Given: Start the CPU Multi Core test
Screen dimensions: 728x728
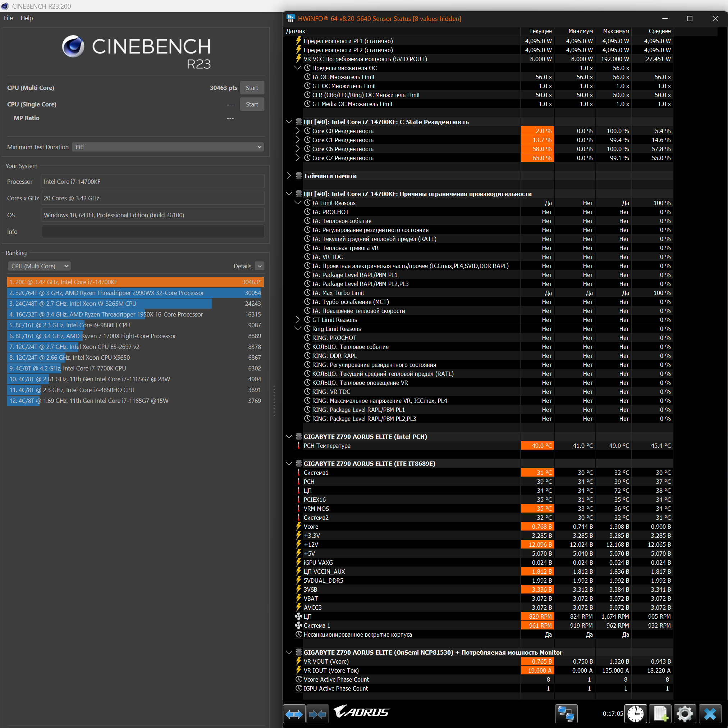Looking at the screenshot, I should [252, 88].
